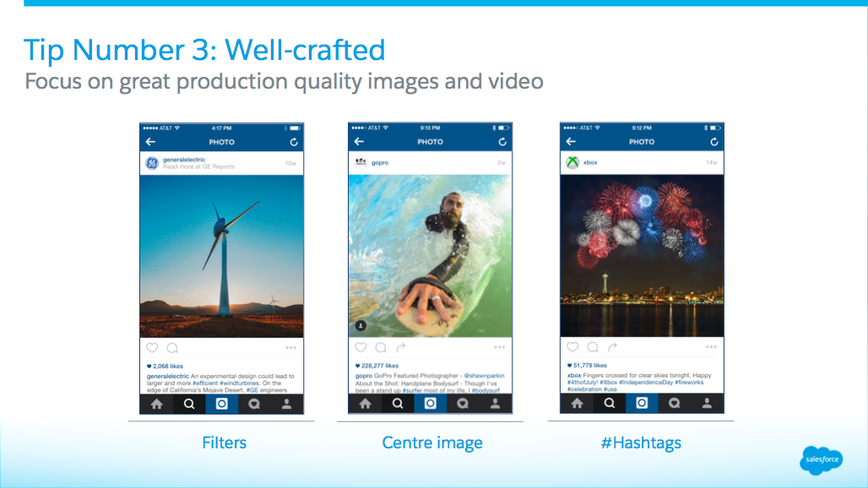The width and height of the screenshot is (868, 488).
Task: Tap refresh icon in xbox phone
Action: coord(714,142)
